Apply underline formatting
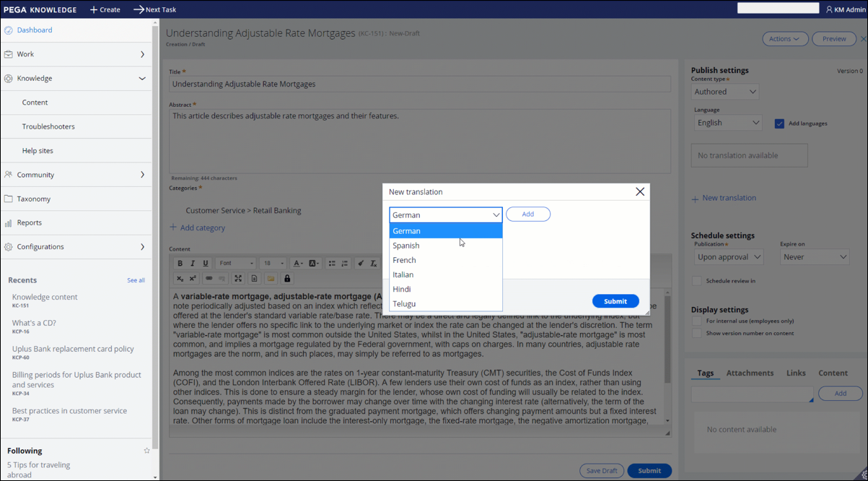 (x=206, y=264)
